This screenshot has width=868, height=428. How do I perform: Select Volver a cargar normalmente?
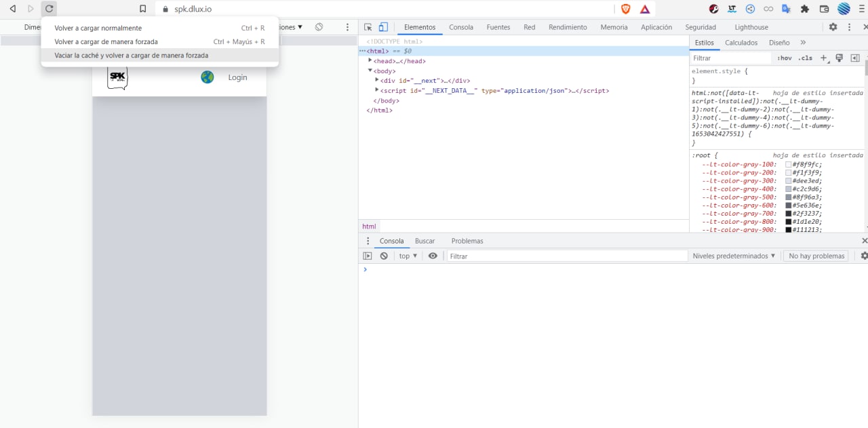click(x=160, y=28)
